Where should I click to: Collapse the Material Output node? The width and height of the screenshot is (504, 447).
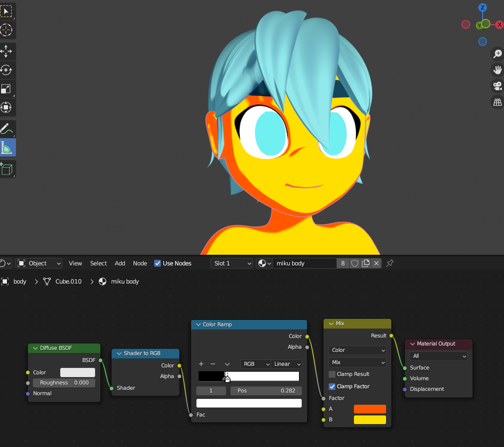coord(412,344)
